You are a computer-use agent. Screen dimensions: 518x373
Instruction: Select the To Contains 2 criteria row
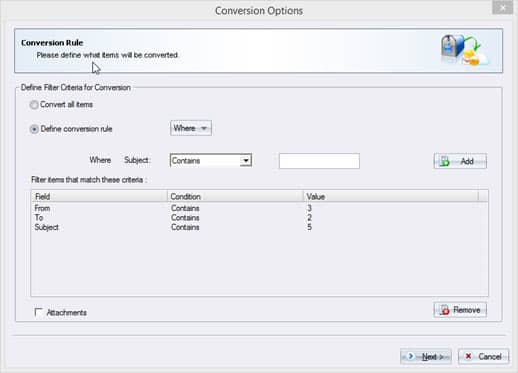pyautogui.click(x=259, y=218)
